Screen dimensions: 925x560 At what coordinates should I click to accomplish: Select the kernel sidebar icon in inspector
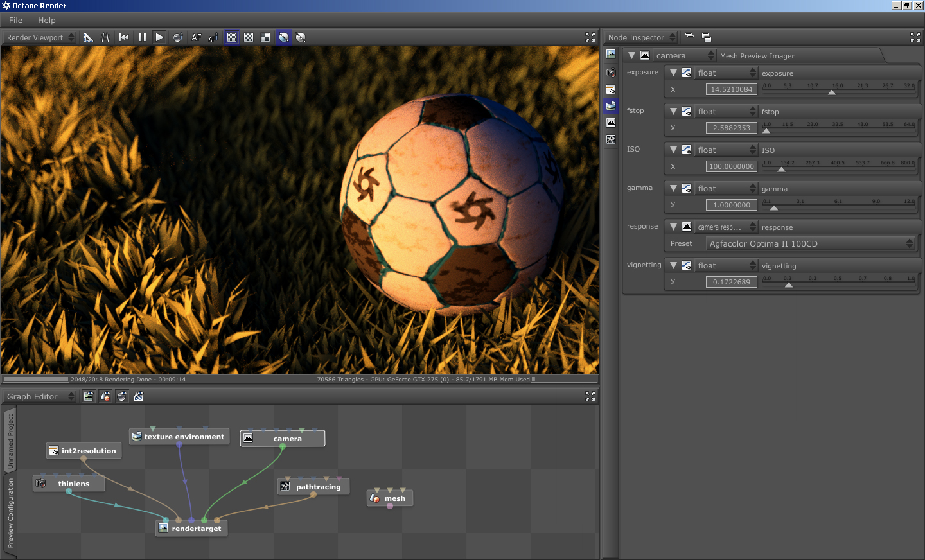click(x=611, y=139)
